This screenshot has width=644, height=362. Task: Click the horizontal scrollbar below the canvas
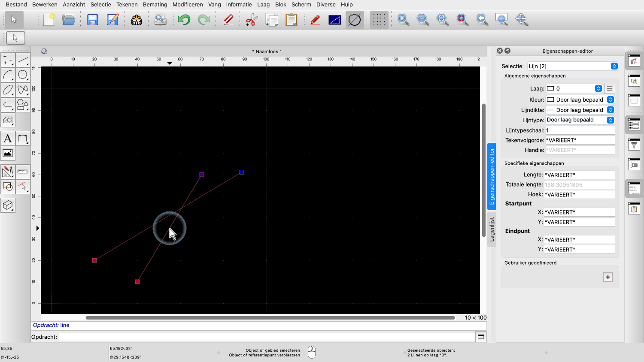click(x=270, y=318)
